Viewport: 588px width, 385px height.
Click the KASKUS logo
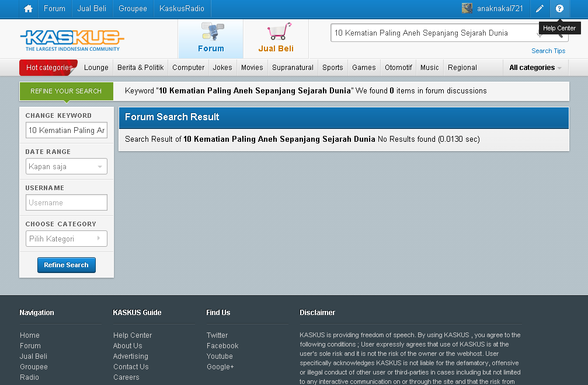click(x=72, y=40)
